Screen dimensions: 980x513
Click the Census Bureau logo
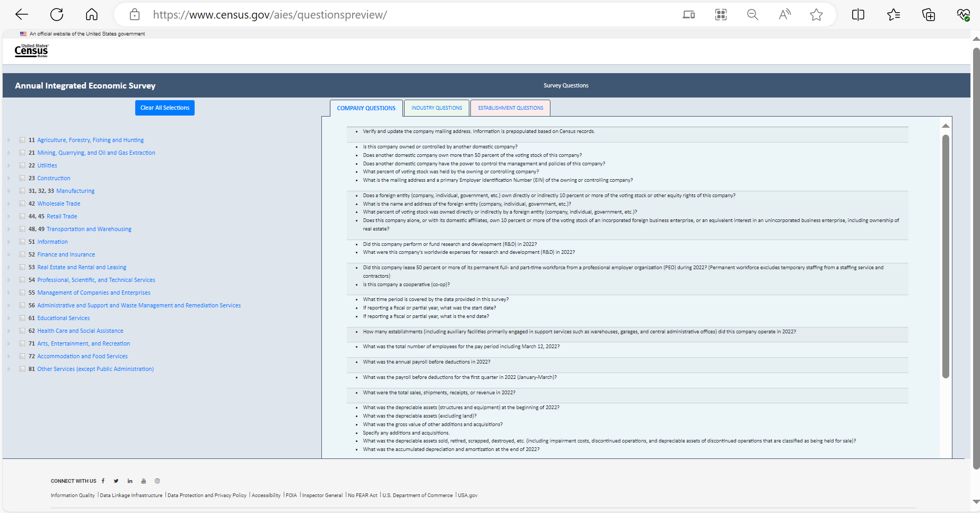tap(31, 51)
